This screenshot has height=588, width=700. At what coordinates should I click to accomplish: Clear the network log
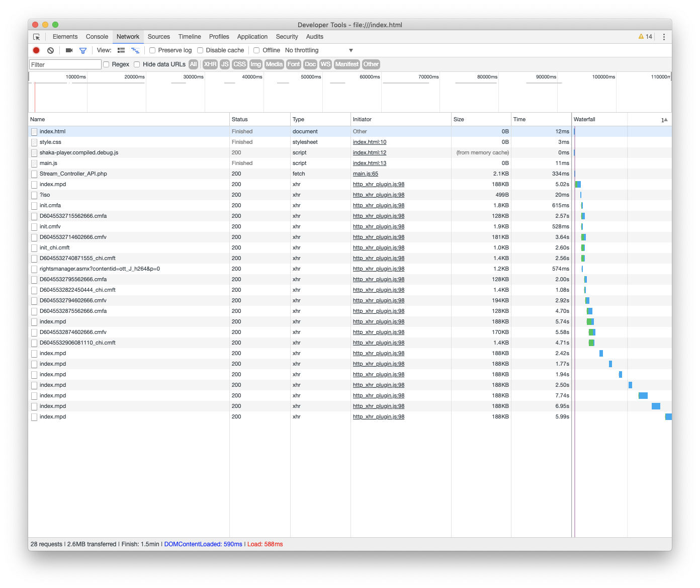(x=51, y=50)
